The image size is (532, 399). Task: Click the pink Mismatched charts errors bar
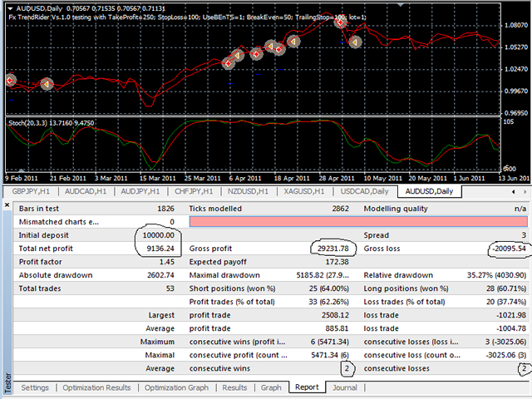click(x=358, y=222)
